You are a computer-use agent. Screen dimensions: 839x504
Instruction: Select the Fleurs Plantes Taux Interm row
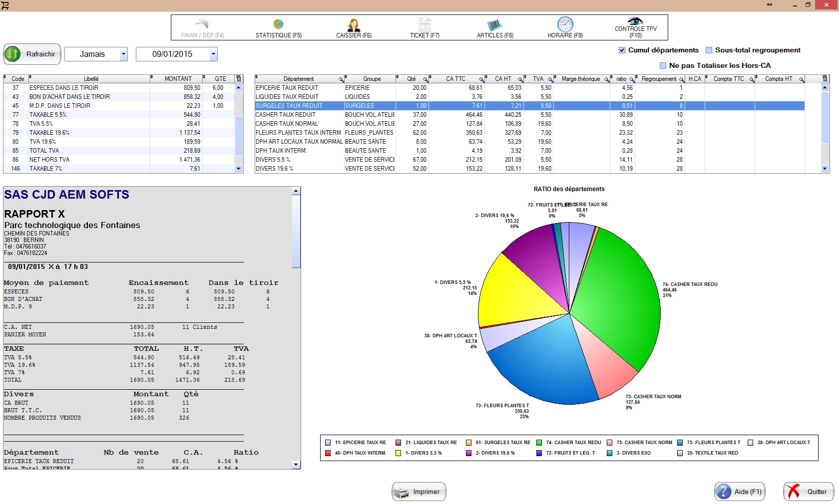pyautogui.click(x=298, y=133)
